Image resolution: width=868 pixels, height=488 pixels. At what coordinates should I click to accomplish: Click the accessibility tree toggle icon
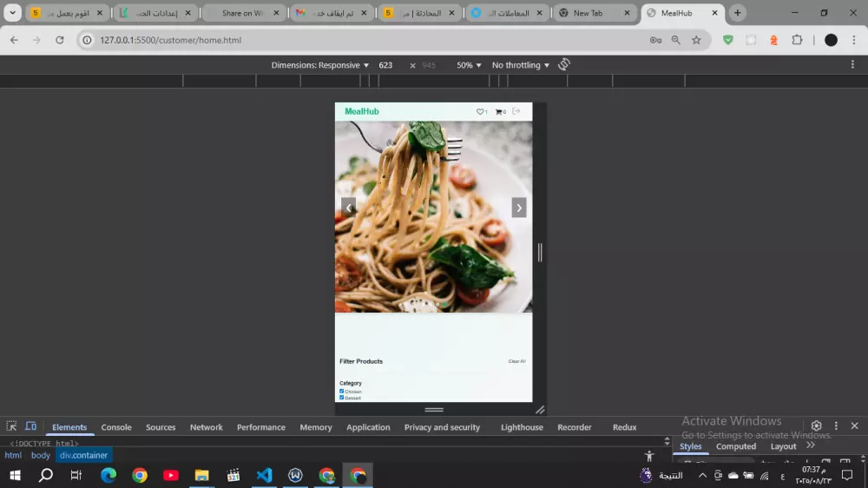pyautogui.click(x=648, y=456)
